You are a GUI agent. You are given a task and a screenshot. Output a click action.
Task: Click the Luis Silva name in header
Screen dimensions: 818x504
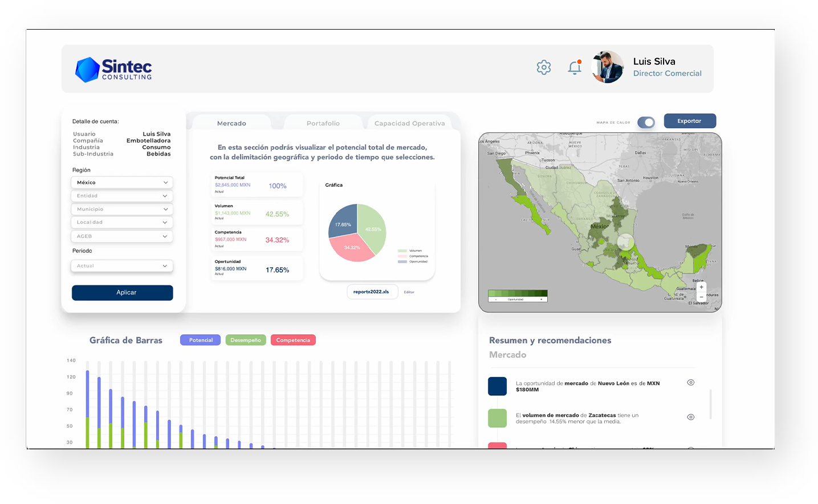pyautogui.click(x=654, y=62)
